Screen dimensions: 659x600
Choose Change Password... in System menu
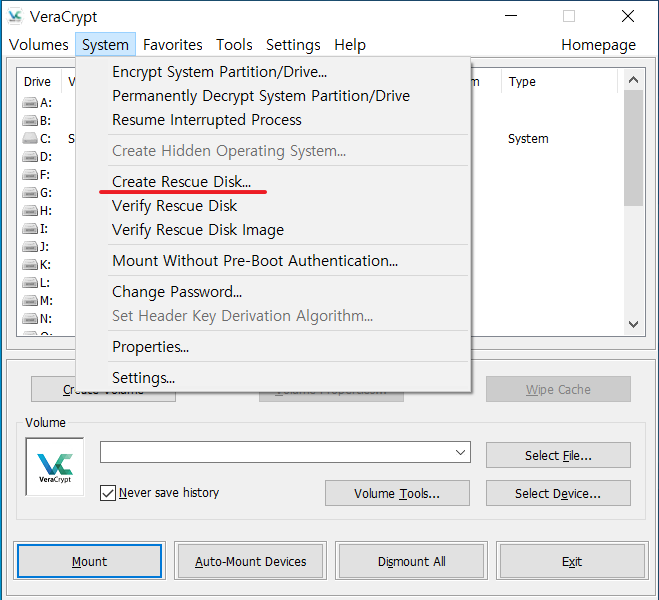coord(273,292)
